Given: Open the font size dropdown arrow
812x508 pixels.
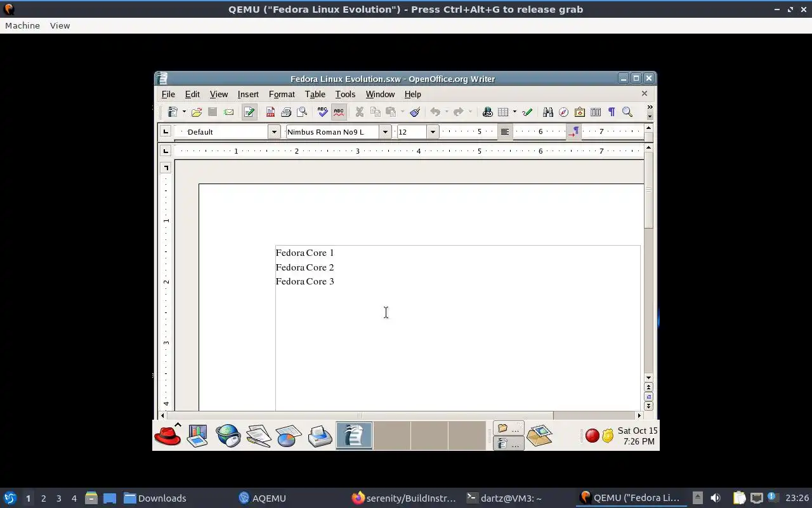Looking at the screenshot, I should tap(433, 132).
